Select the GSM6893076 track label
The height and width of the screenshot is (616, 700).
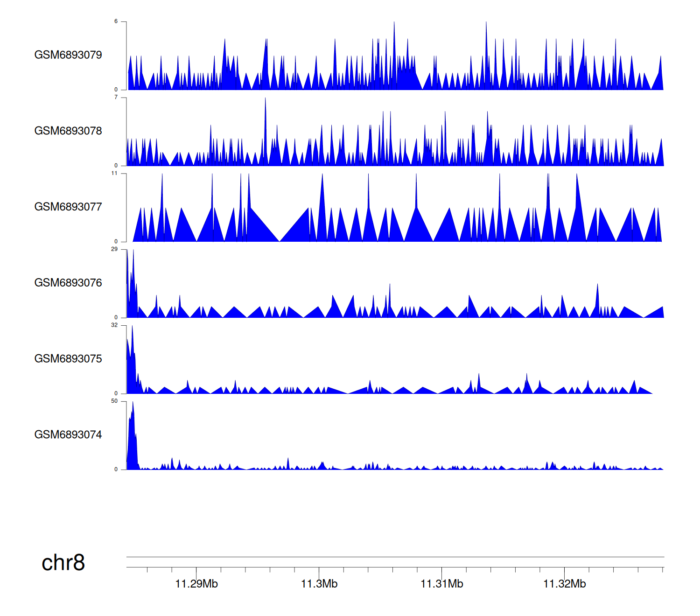pyautogui.click(x=68, y=283)
